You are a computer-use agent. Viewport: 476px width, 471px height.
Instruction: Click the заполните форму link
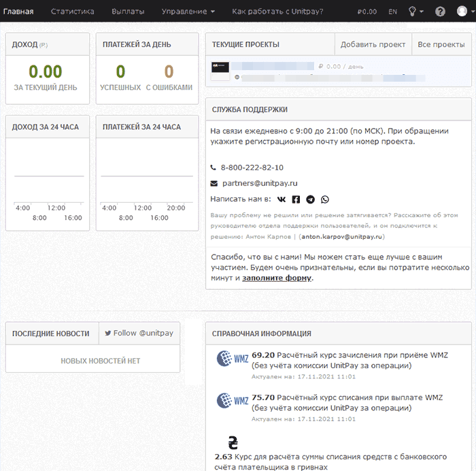point(277,278)
